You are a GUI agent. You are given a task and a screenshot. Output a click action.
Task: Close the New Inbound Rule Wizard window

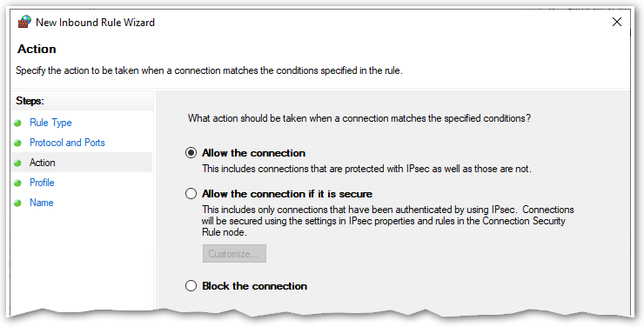(x=617, y=22)
